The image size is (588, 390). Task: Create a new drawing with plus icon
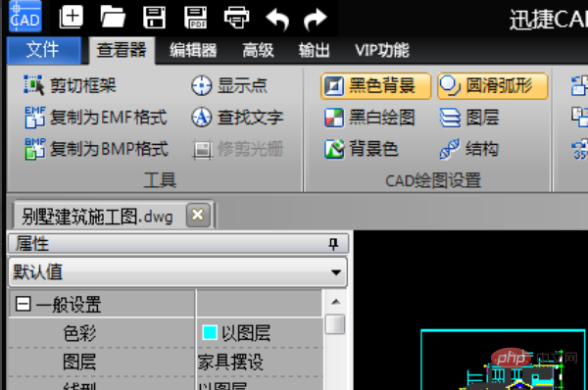(x=72, y=17)
